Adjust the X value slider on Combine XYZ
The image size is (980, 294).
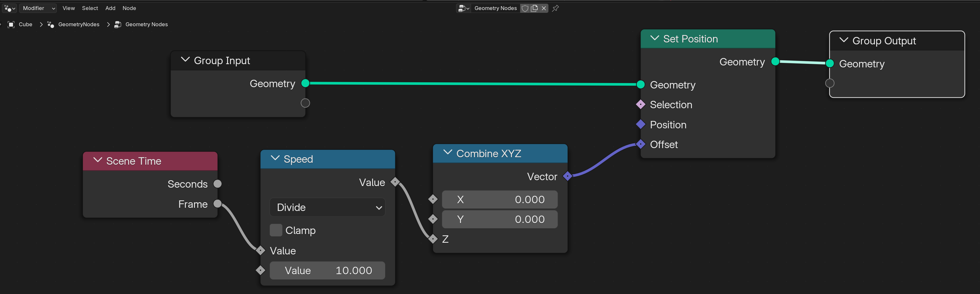(500, 199)
